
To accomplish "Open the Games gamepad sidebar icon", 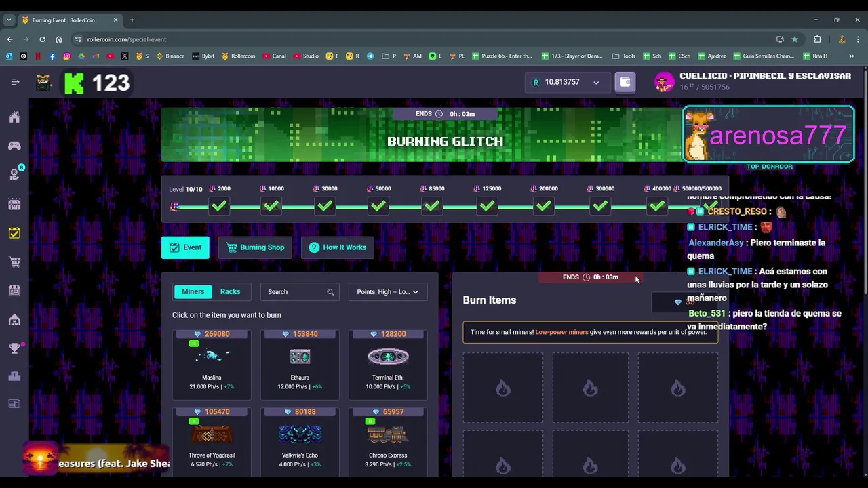I will (x=14, y=146).
